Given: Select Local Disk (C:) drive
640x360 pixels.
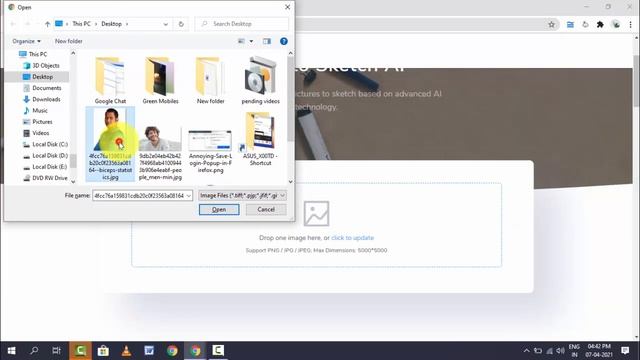Looking at the screenshot, I should point(45,144).
